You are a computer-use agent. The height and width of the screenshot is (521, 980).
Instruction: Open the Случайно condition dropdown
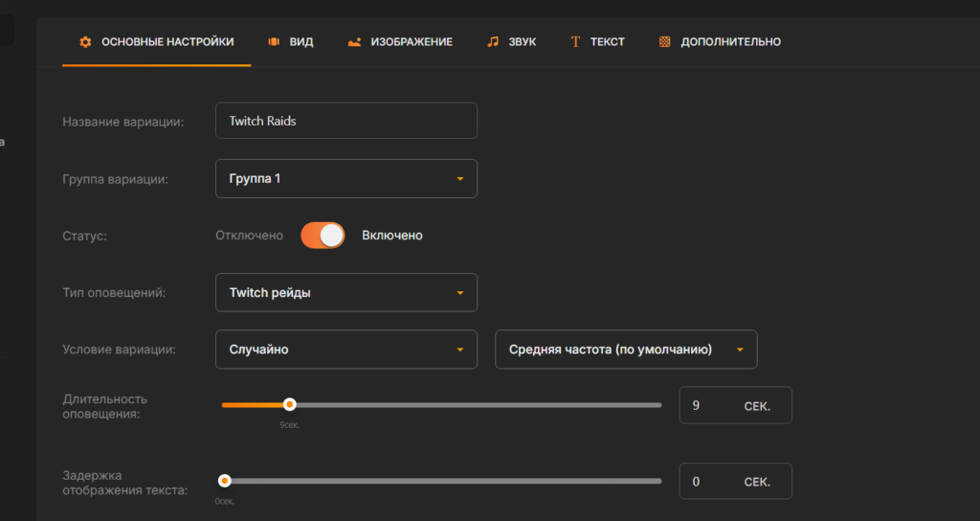click(x=346, y=350)
